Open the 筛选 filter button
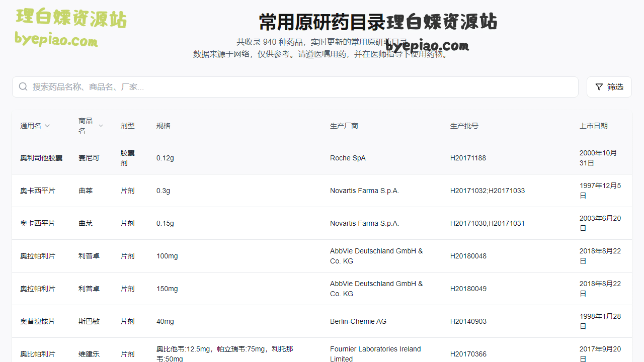The image size is (644, 362). pos(609,87)
